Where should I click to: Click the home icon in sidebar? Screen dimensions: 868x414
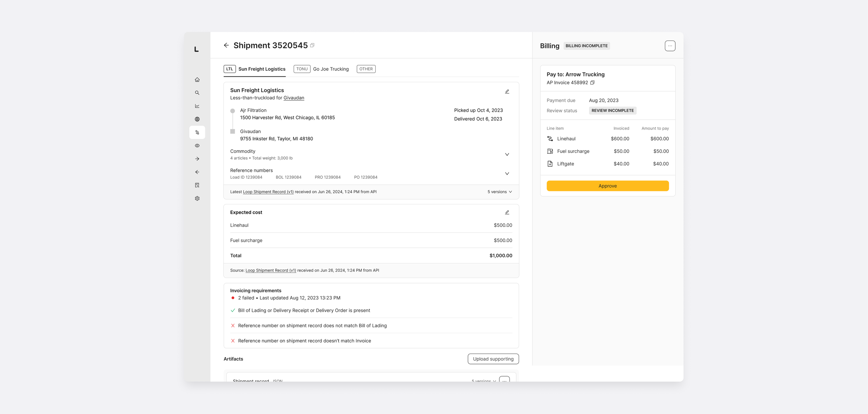coord(197,80)
